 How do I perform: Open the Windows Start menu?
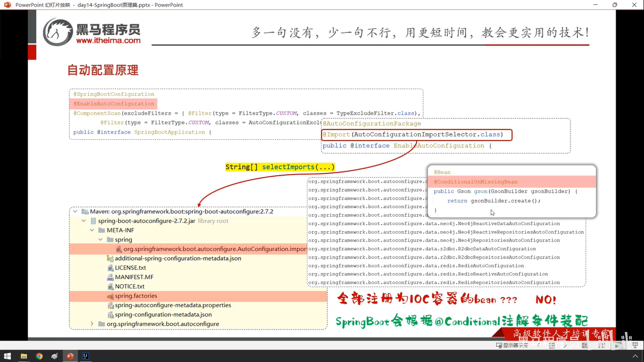coord(8,356)
